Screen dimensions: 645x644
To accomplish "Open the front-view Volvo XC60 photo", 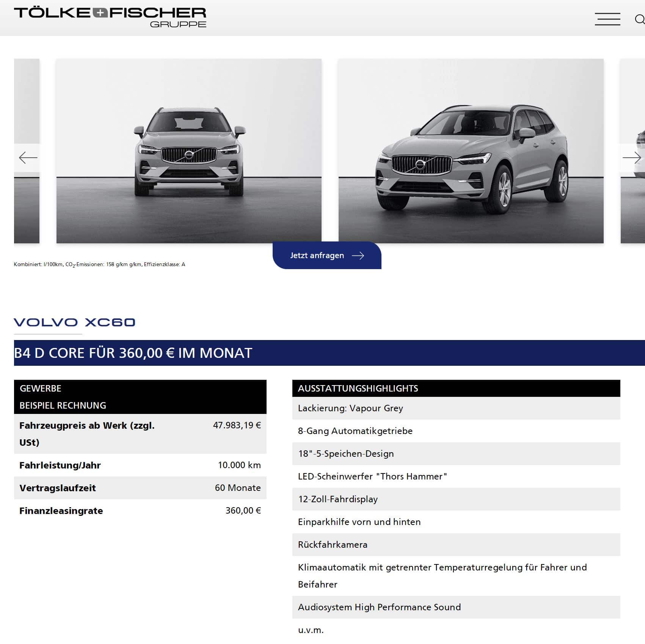I will click(189, 151).
